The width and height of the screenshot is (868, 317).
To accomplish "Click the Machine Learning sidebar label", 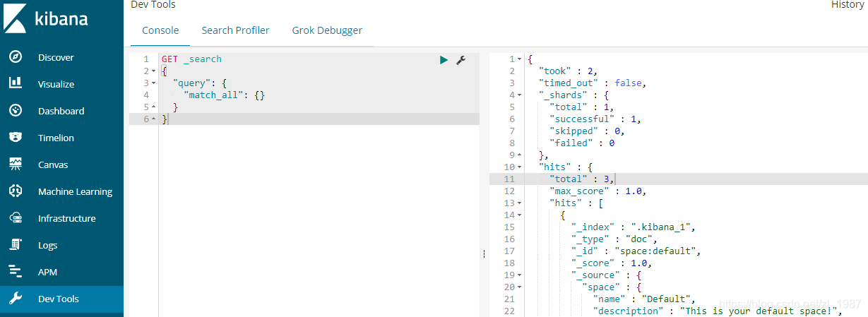I will (75, 191).
